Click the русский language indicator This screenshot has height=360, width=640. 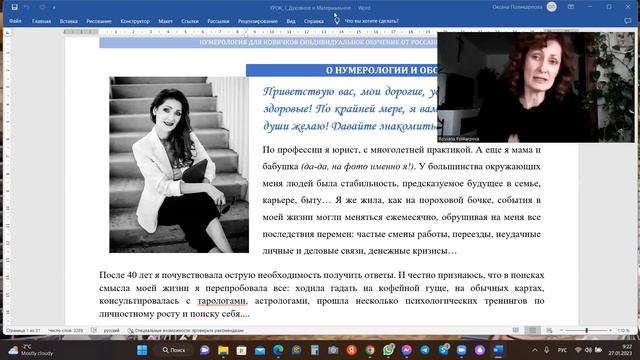[x=111, y=331]
